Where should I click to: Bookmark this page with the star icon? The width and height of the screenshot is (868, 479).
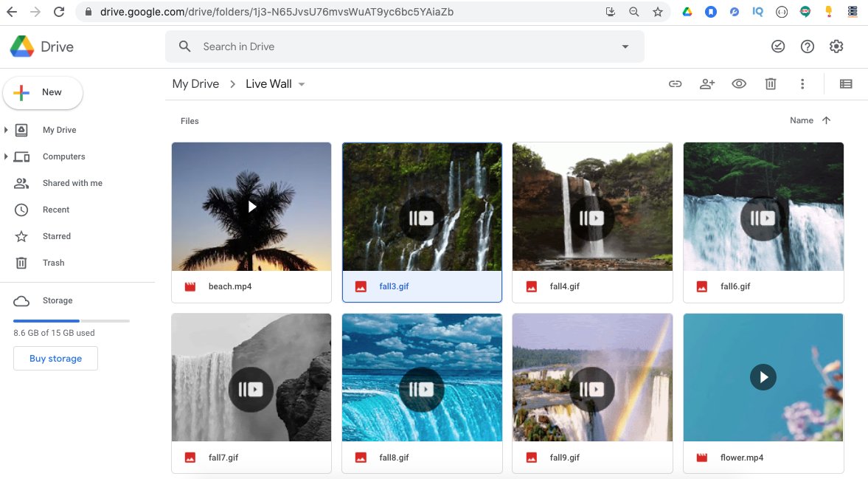pos(658,12)
